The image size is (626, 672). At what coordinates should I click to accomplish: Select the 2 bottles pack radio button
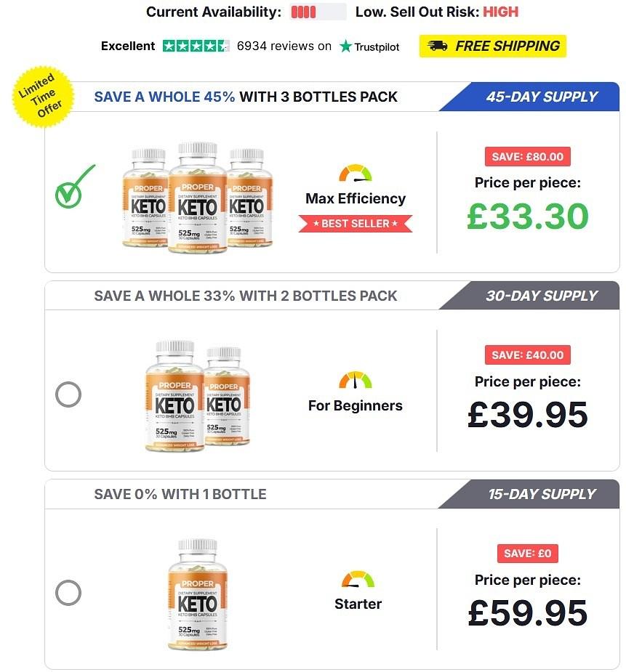click(x=68, y=394)
